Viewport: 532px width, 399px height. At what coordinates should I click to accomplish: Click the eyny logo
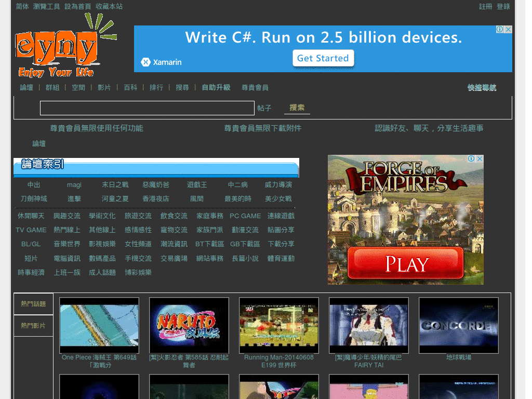65,46
